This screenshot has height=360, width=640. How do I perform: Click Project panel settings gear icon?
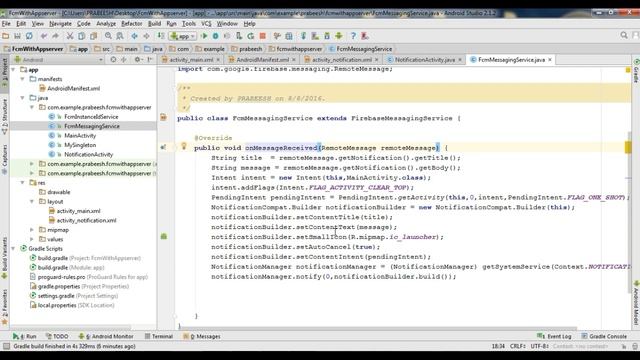(x=138, y=60)
